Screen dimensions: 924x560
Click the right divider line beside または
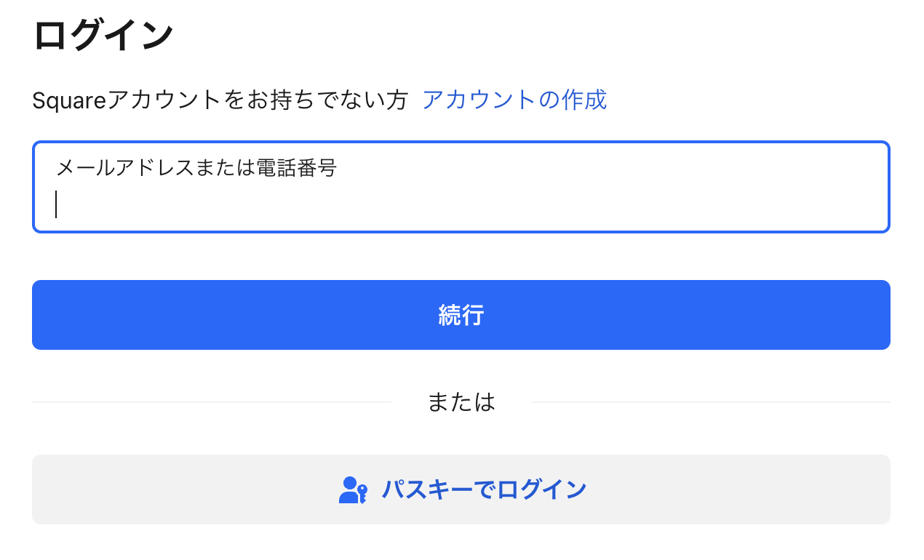click(710, 402)
